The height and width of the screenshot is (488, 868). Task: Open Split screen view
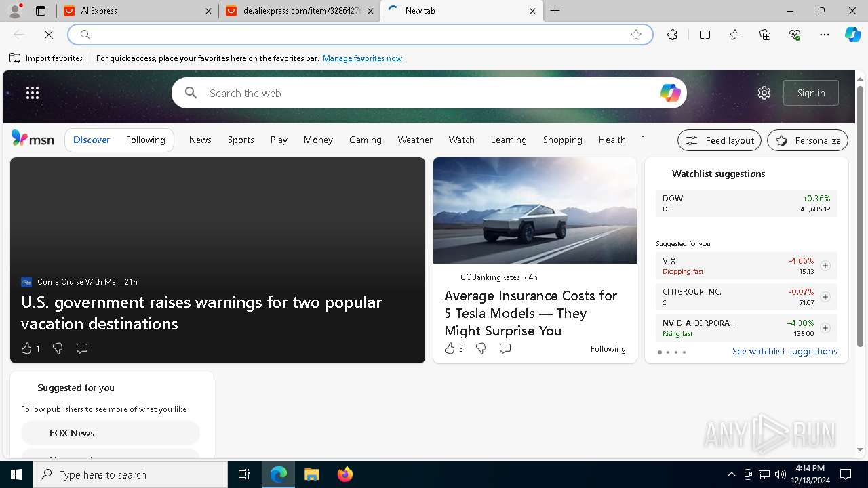click(x=705, y=35)
